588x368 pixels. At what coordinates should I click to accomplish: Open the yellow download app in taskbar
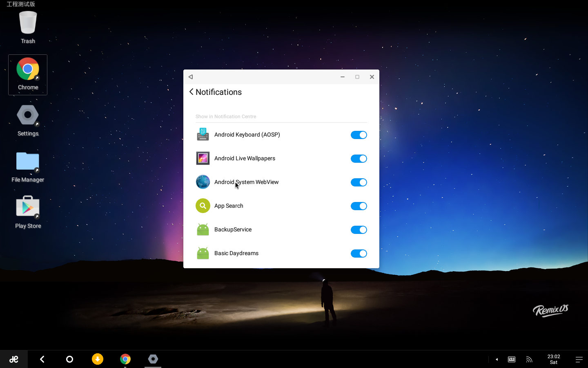click(98, 359)
